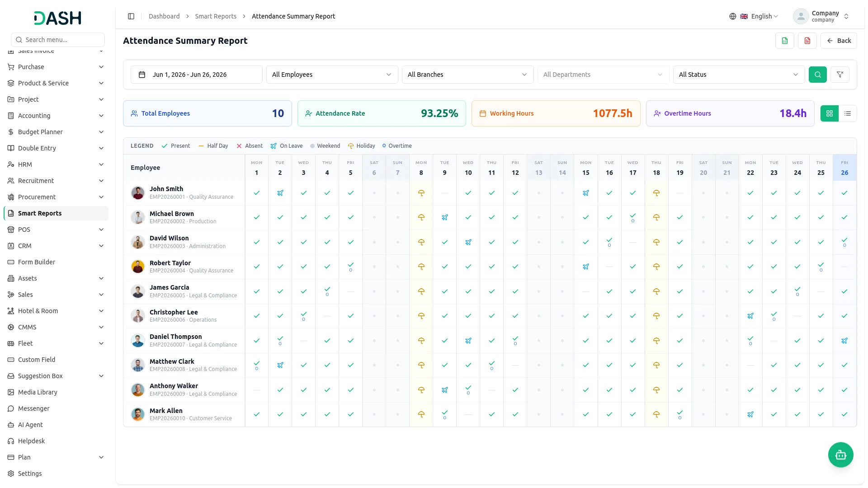
Task: Open Custom Field in sidebar
Action: pyautogui.click(x=56, y=360)
